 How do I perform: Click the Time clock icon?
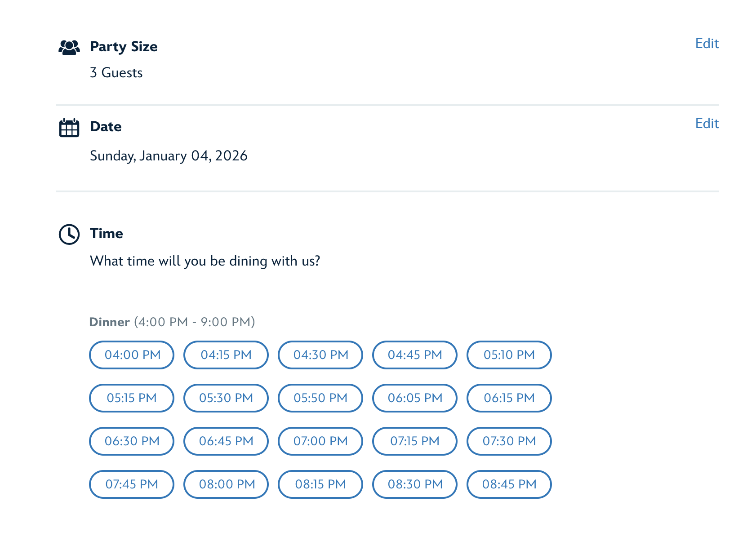pyautogui.click(x=69, y=234)
